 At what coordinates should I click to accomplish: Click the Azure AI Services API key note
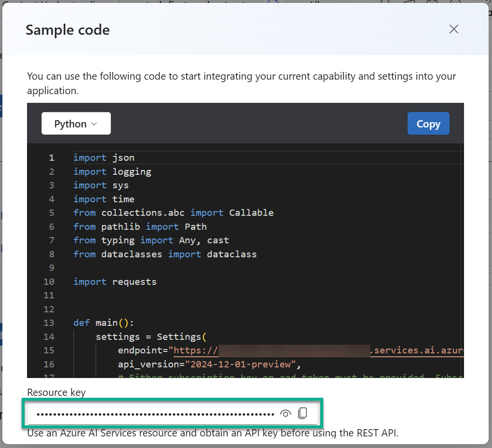(213, 433)
